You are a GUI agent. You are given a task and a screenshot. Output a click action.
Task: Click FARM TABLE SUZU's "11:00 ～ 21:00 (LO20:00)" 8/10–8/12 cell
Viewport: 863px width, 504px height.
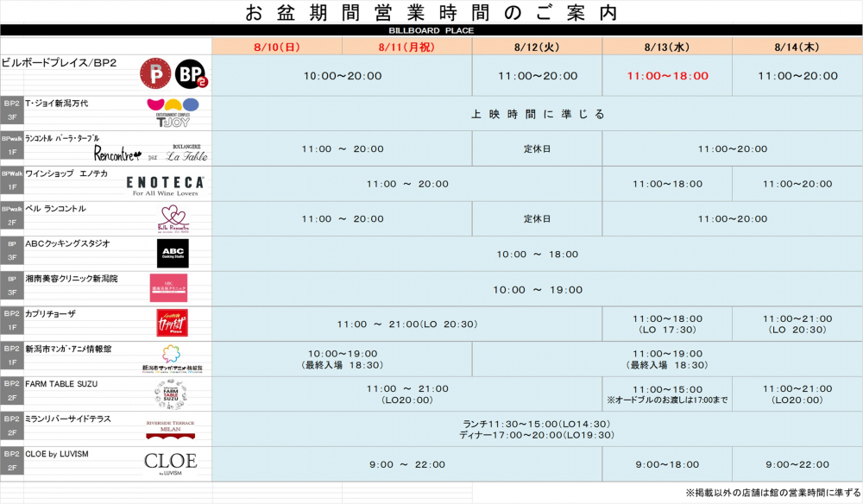(407, 394)
